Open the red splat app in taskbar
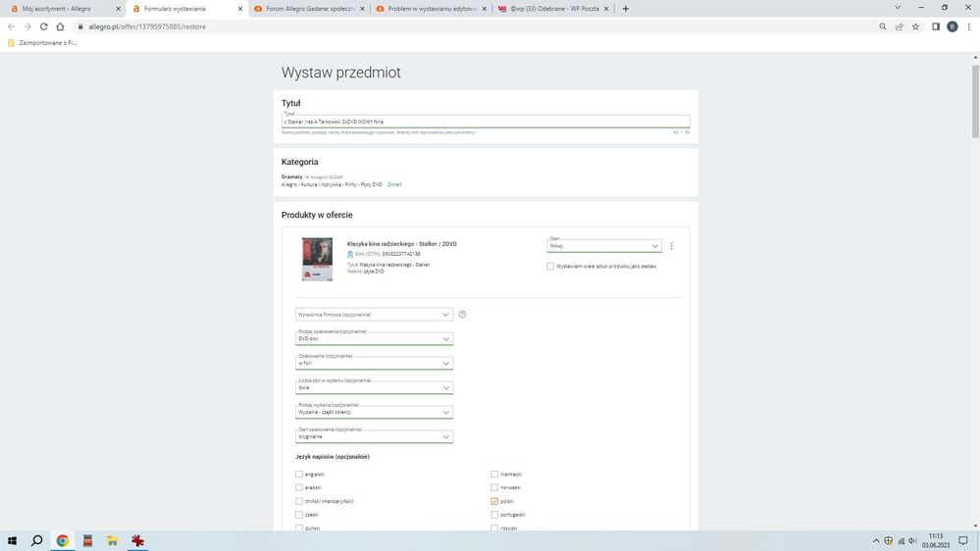The width and height of the screenshot is (980, 551). point(137,540)
